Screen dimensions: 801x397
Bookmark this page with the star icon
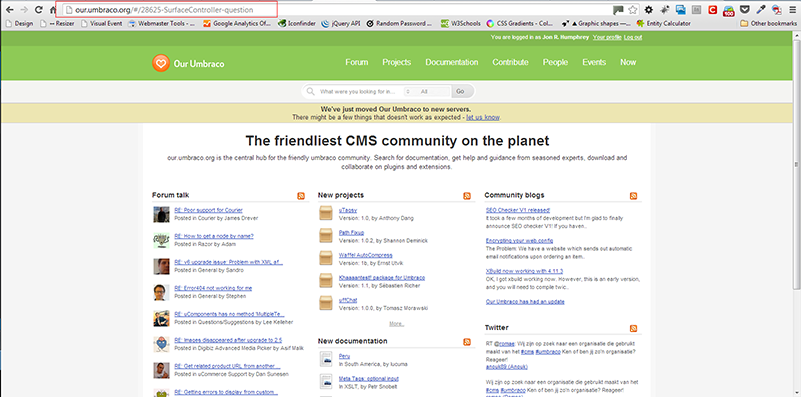(x=633, y=10)
